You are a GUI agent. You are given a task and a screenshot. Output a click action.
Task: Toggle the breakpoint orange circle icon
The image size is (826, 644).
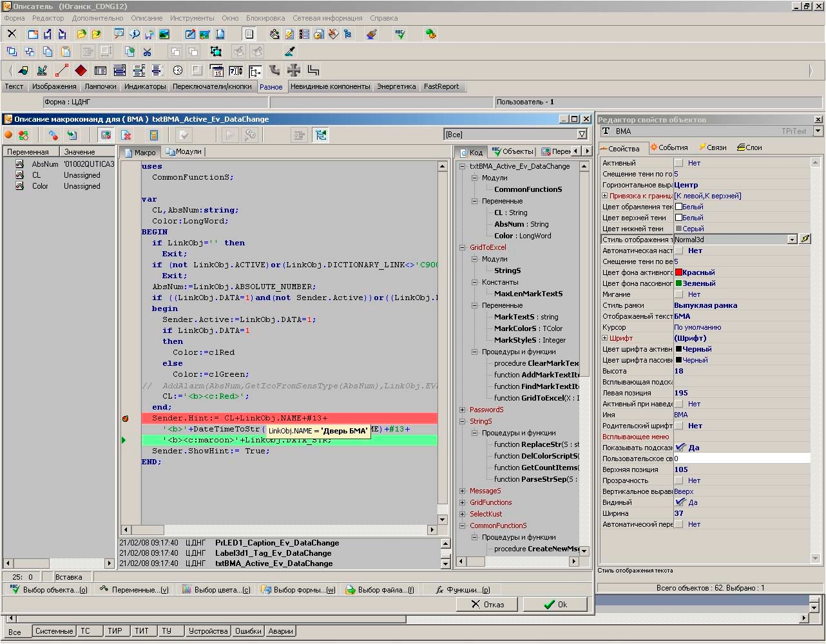[x=9, y=135]
